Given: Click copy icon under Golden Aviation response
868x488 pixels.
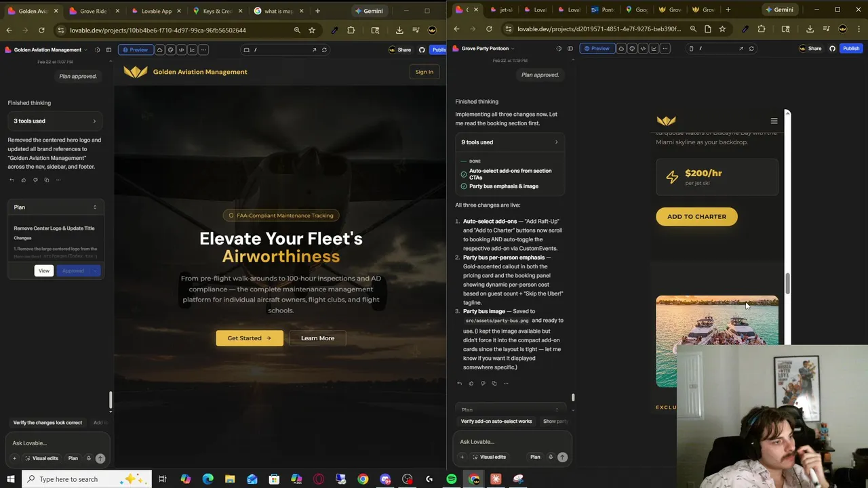Looking at the screenshot, I should [x=47, y=180].
